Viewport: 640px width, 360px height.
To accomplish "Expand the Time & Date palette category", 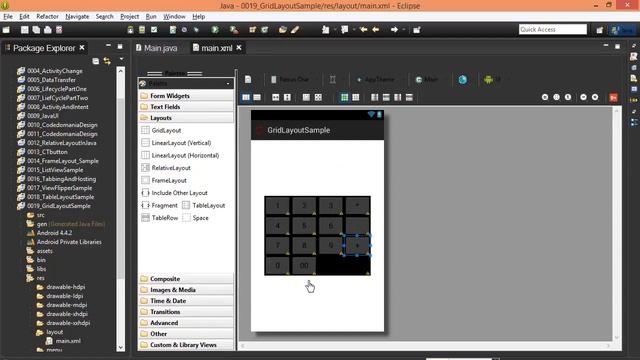I will pyautogui.click(x=186, y=301).
